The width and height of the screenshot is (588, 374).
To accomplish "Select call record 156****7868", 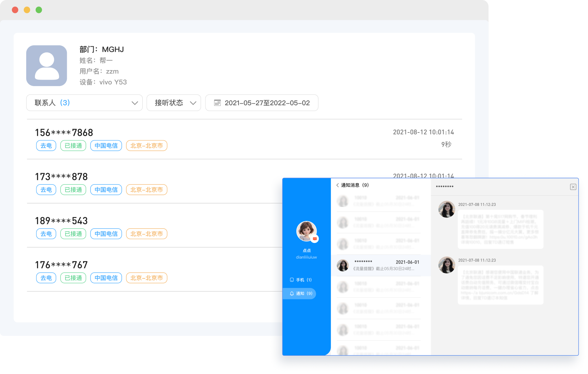I will click(64, 132).
